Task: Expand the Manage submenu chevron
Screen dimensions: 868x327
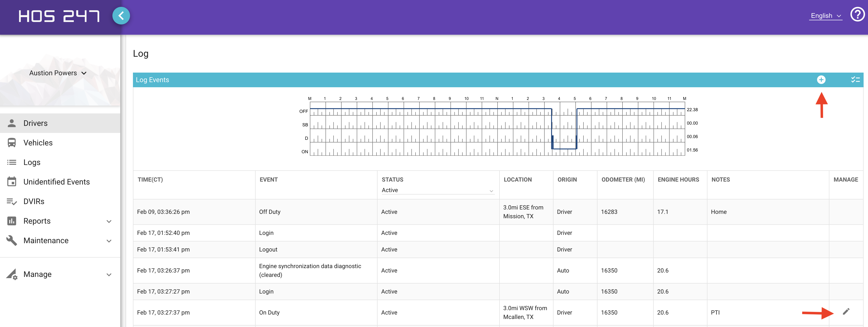Action: pos(109,274)
